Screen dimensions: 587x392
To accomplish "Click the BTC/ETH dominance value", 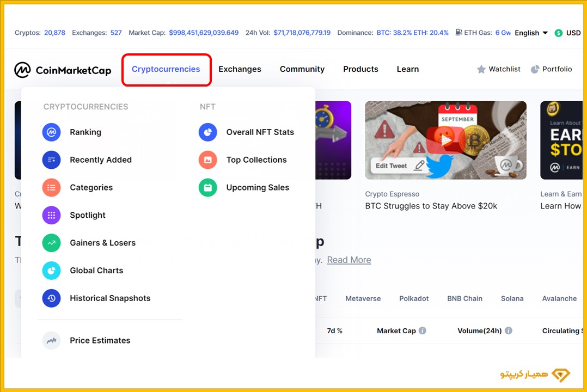I will [412, 33].
